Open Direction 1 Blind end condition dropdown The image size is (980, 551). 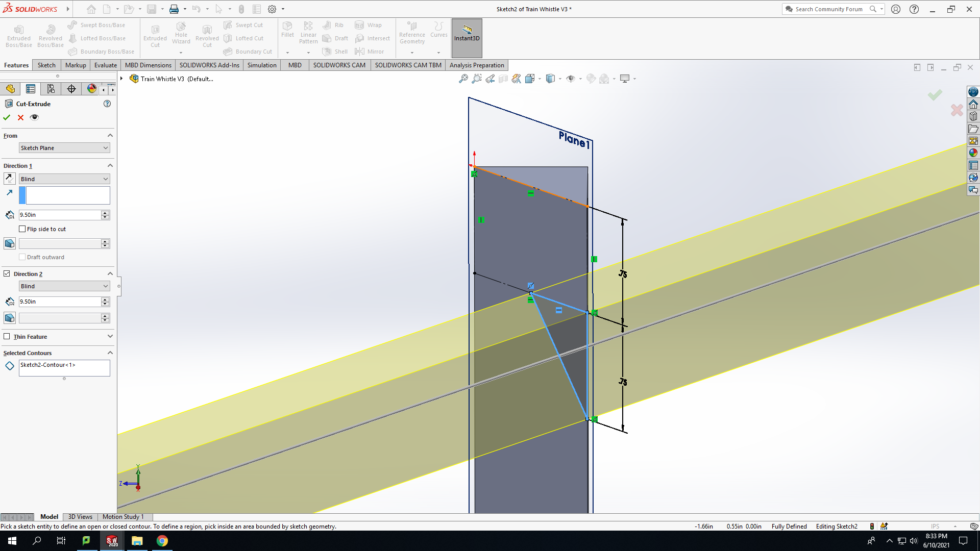(64, 179)
